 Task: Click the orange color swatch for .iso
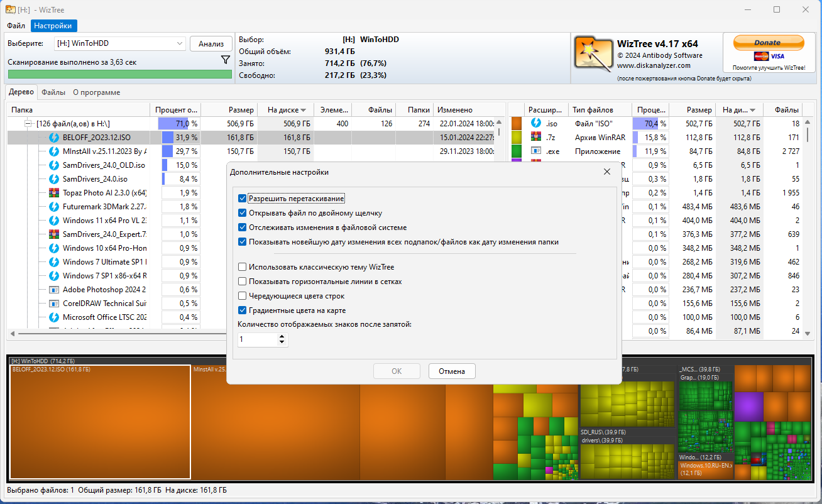[x=517, y=124]
